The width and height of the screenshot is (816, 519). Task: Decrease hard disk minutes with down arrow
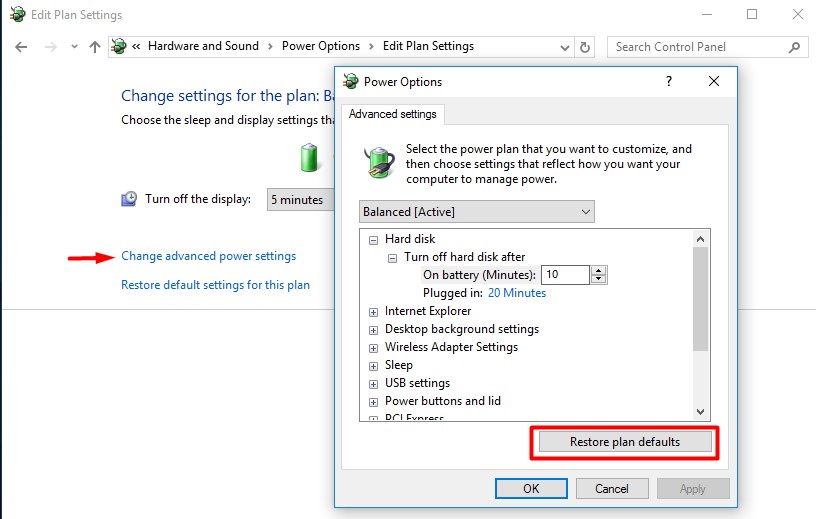point(599,279)
